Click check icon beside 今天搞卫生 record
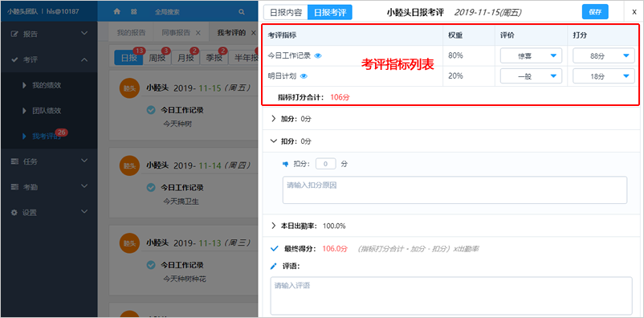 click(x=151, y=187)
